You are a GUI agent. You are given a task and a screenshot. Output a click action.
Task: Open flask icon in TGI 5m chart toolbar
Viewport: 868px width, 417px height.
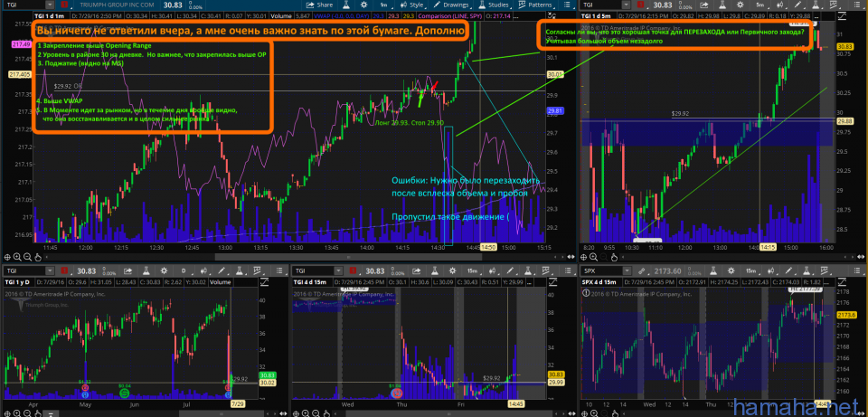pyautogui.click(x=722, y=5)
